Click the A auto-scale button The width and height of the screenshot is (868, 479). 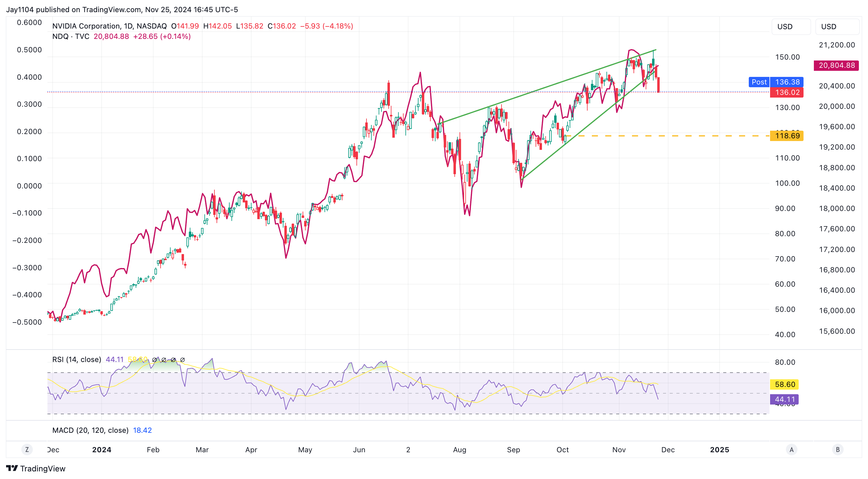click(x=792, y=449)
